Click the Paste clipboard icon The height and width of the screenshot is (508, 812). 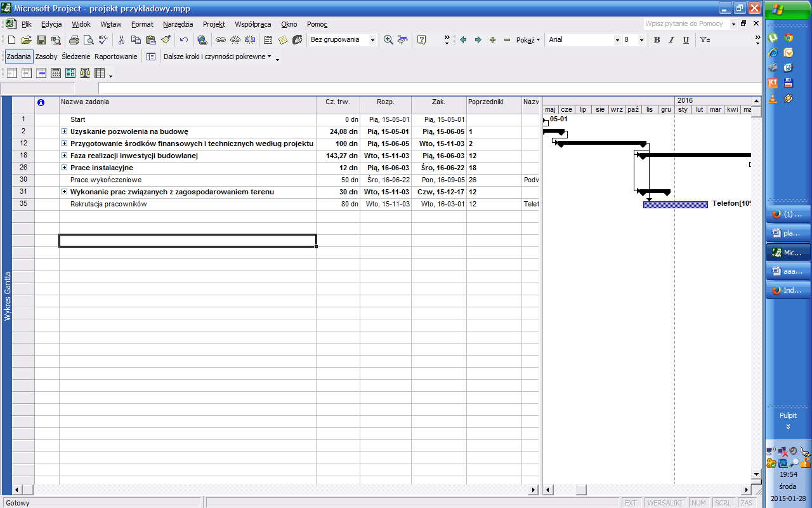point(150,40)
